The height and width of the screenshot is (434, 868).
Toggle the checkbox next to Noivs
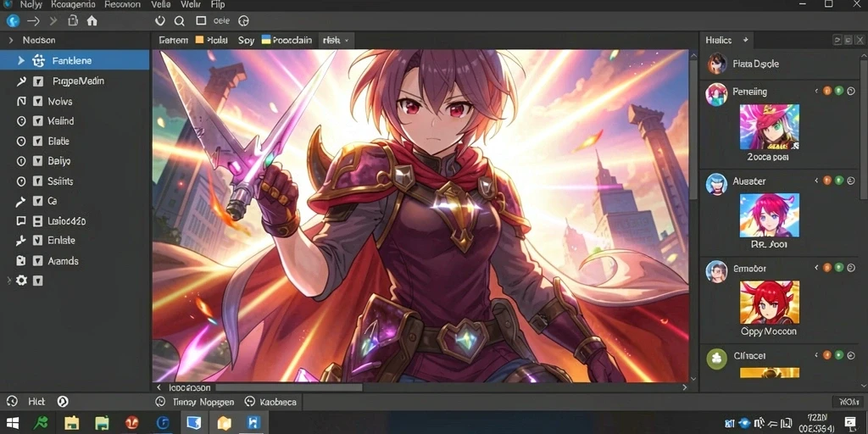click(37, 102)
